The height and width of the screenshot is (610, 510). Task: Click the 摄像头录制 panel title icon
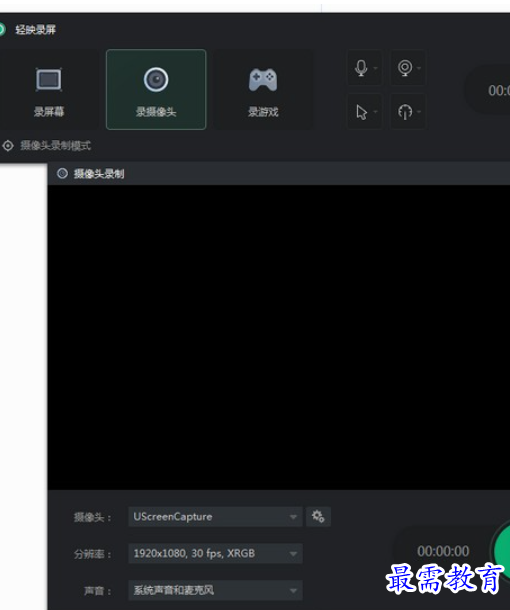click(x=62, y=174)
